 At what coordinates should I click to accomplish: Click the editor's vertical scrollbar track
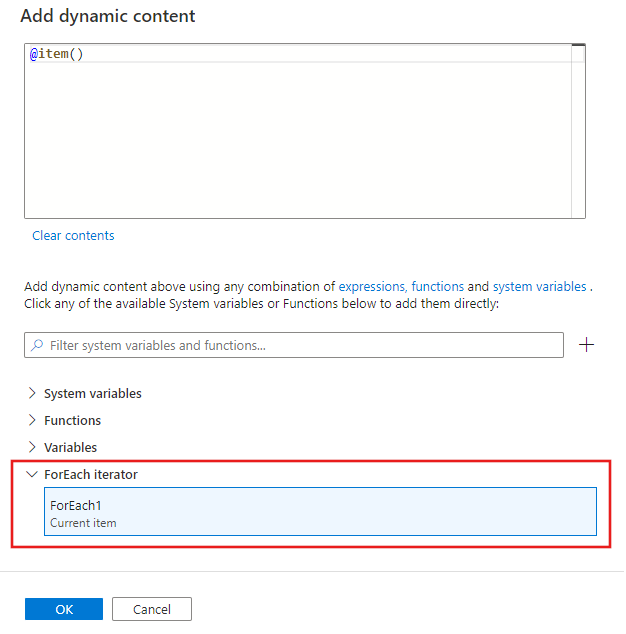point(578,140)
